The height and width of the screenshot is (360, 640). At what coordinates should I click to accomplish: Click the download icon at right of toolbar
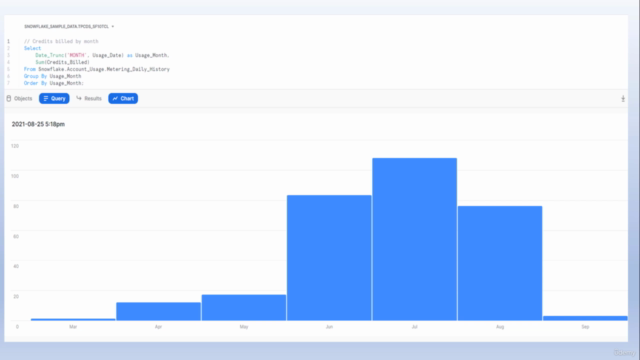pos(623,98)
